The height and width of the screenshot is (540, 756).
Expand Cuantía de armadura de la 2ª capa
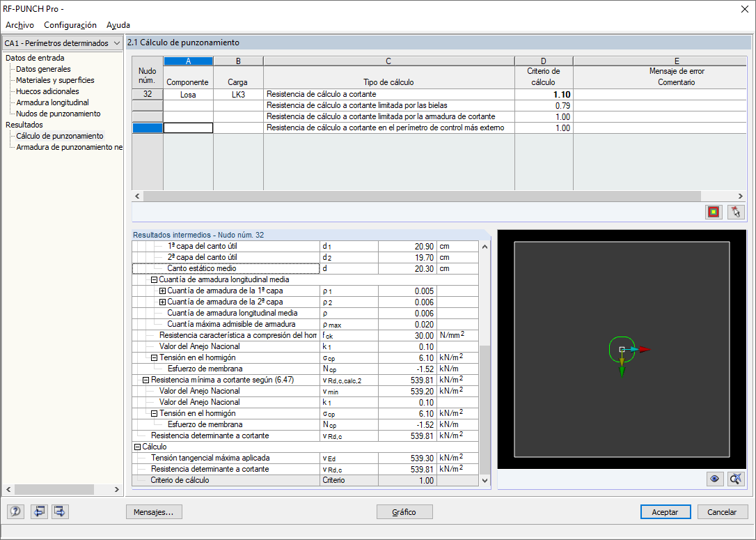162,302
